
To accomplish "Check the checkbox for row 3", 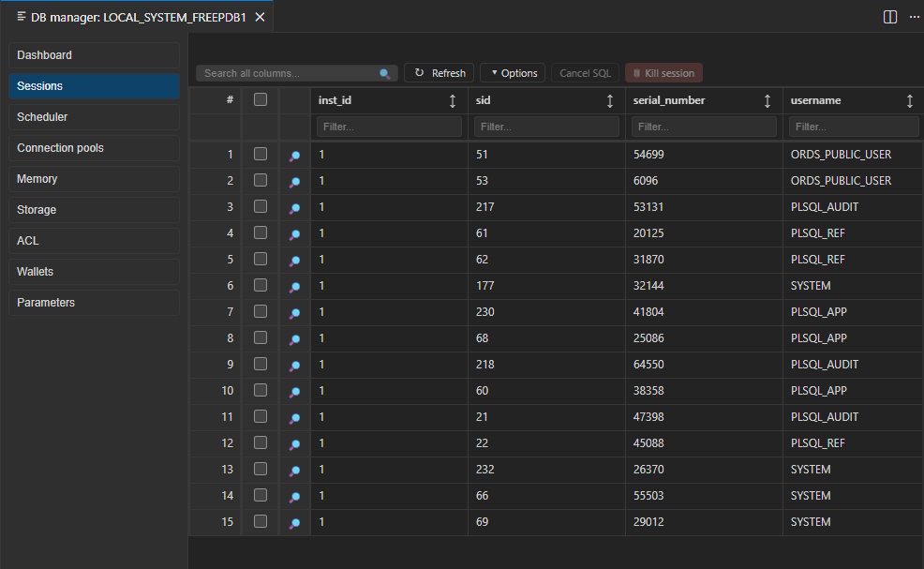I will [x=261, y=206].
